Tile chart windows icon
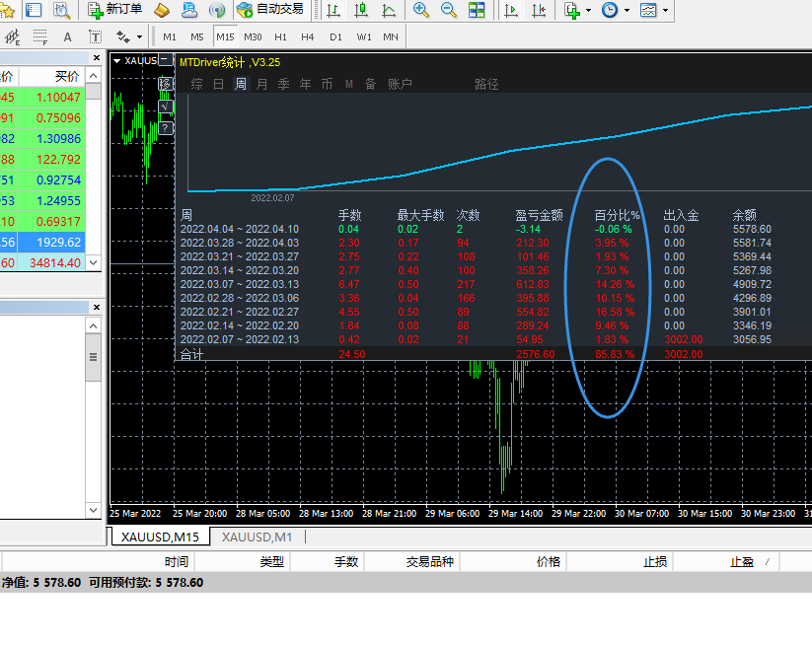This screenshot has width=812, height=645. (477, 10)
